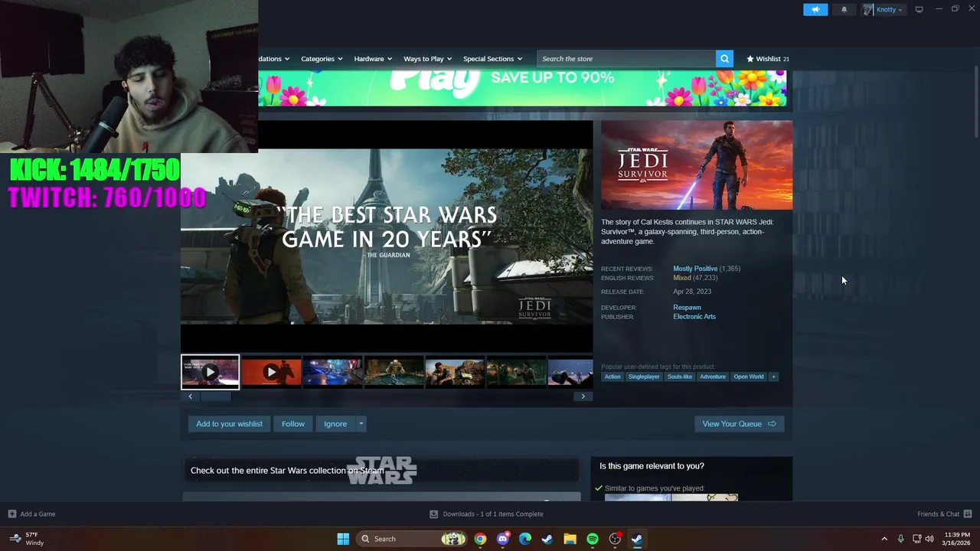
Task: Expand the Special Sections menu
Action: click(492, 59)
